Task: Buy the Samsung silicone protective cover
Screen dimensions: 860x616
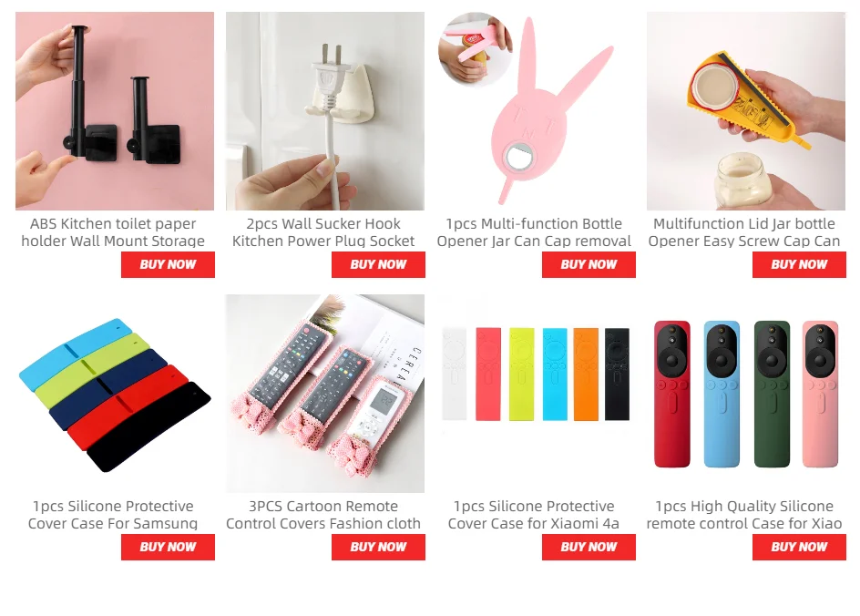Action: click(168, 547)
